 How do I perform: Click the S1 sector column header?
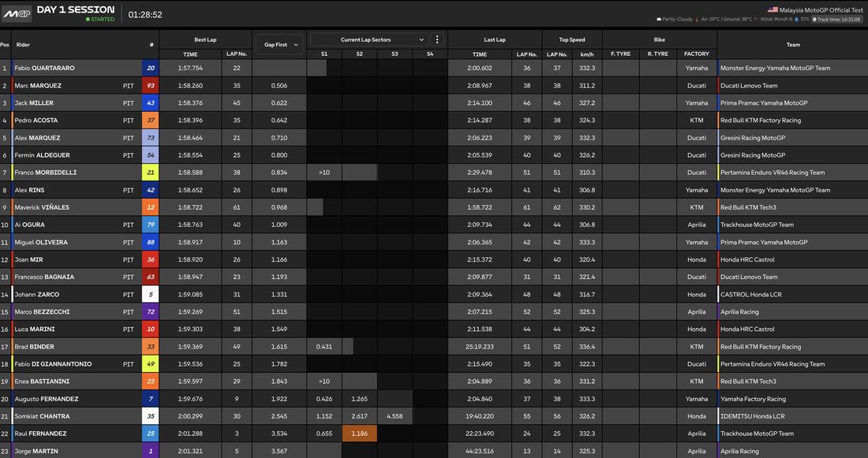324,54
